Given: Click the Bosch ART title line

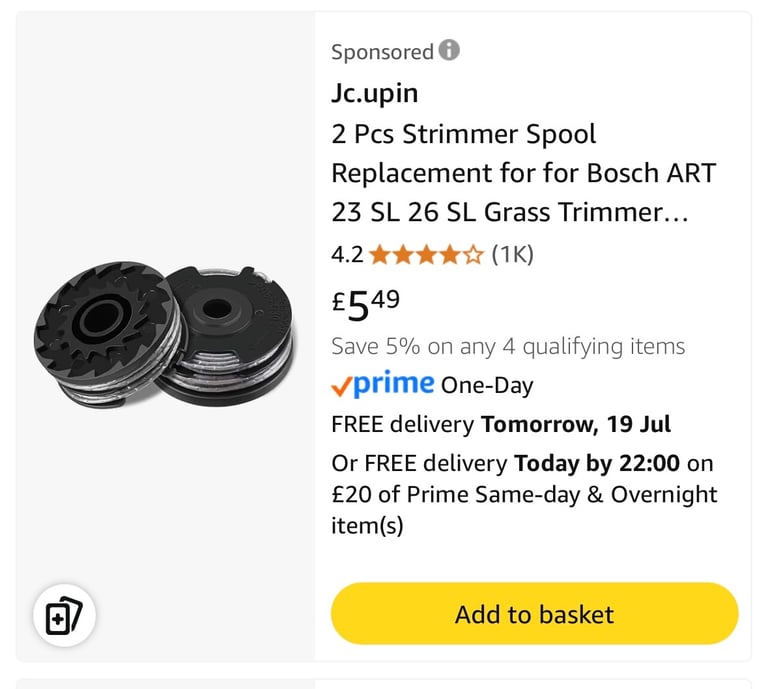Looking at the screenshot, I should point(524,173).
